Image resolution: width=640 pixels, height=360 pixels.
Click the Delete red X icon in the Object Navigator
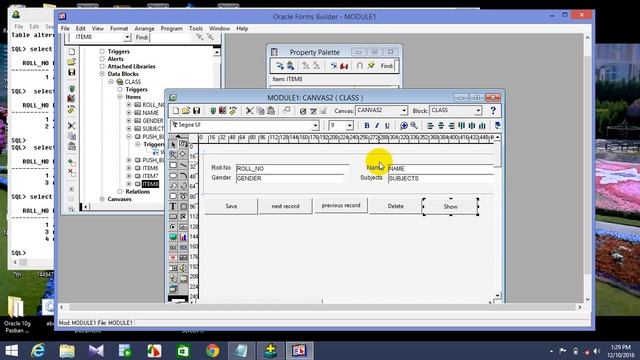pos(71,172)
